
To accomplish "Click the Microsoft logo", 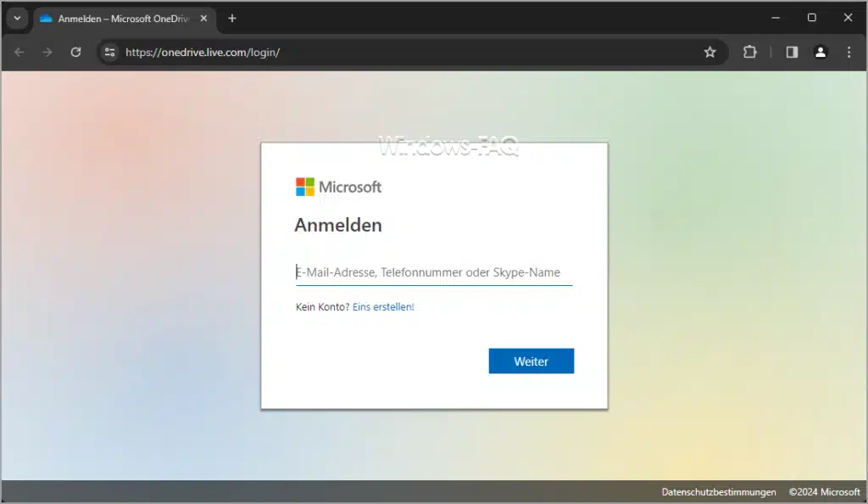I will pyautogui.click(x=338, y=188).
